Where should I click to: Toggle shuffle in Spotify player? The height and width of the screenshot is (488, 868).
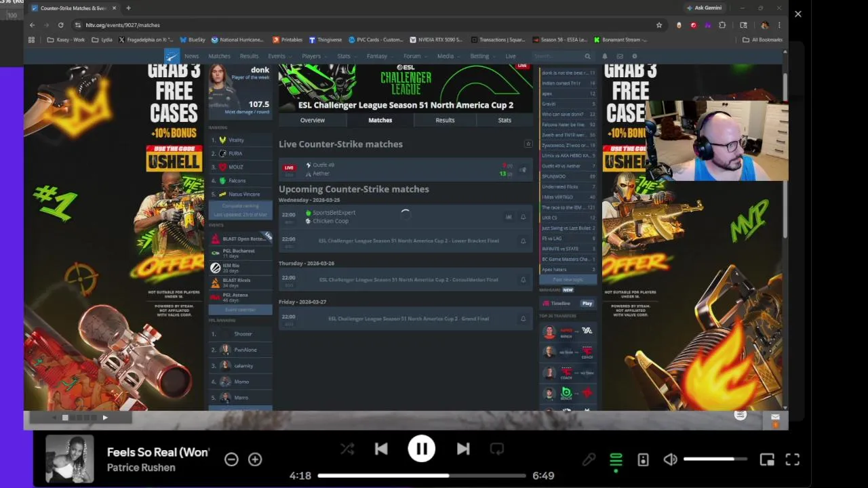(x=347, y=449)
